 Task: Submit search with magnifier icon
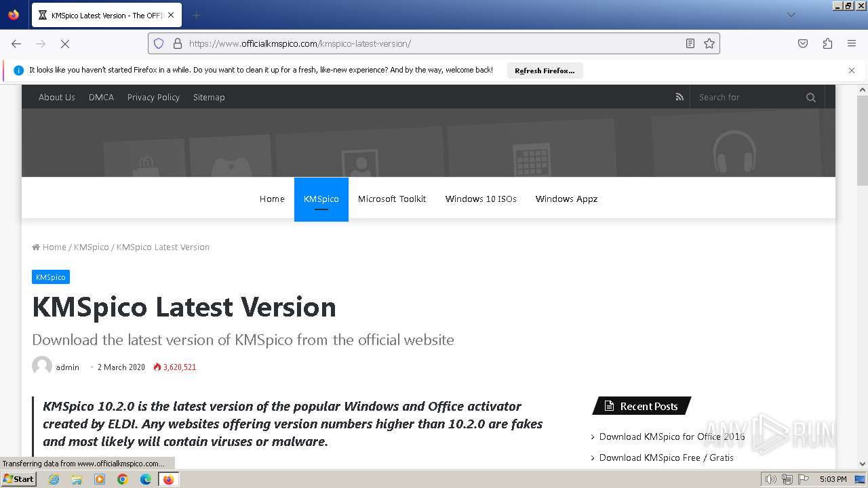point(811,98)
